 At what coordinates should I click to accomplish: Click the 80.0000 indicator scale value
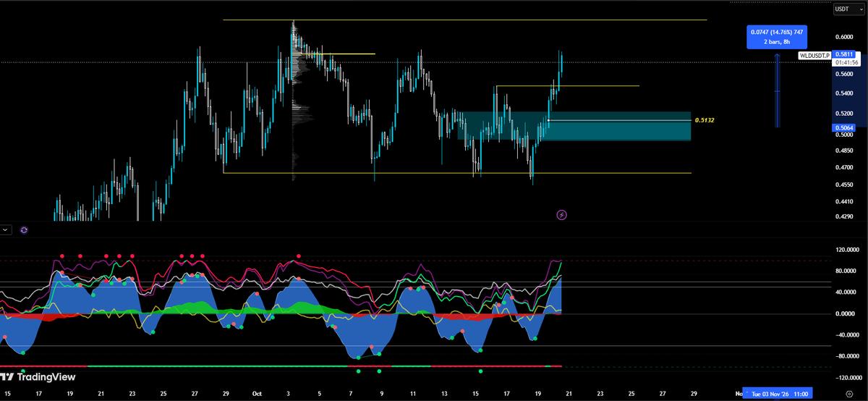click(844, 271)
